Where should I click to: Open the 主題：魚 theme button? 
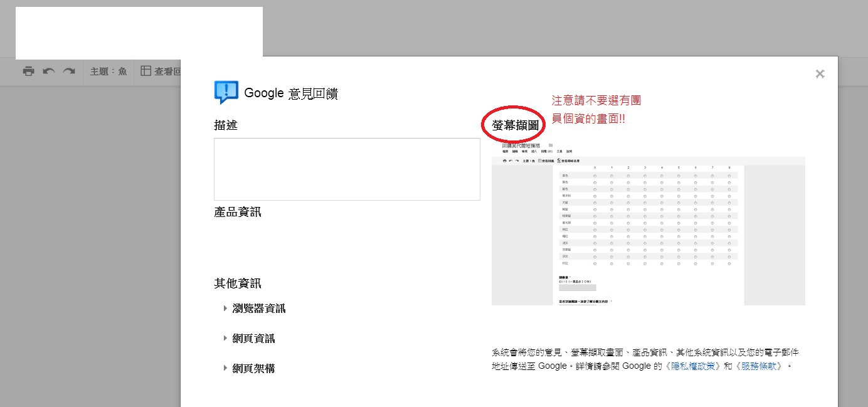click(109, 71)
